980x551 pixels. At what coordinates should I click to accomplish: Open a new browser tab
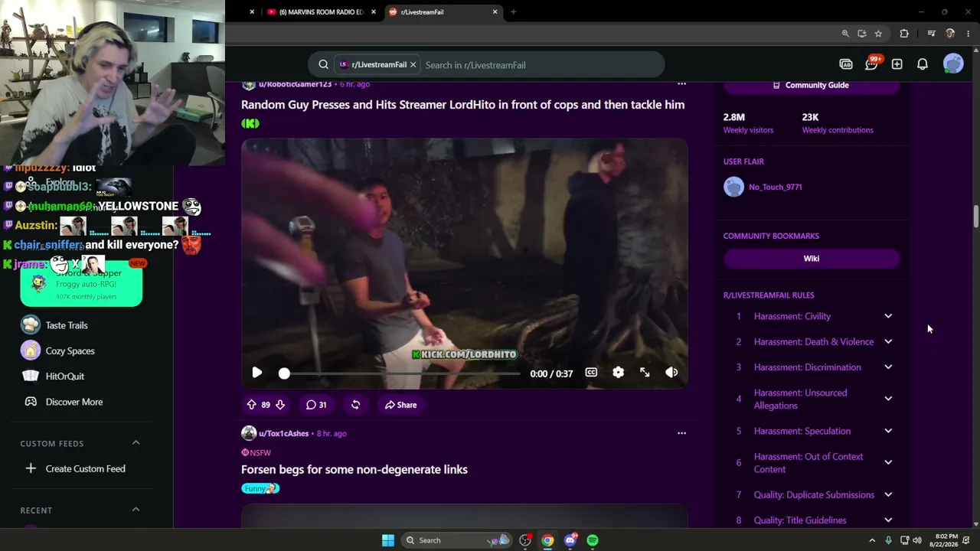pyautogui.click(x=513, y=12)
